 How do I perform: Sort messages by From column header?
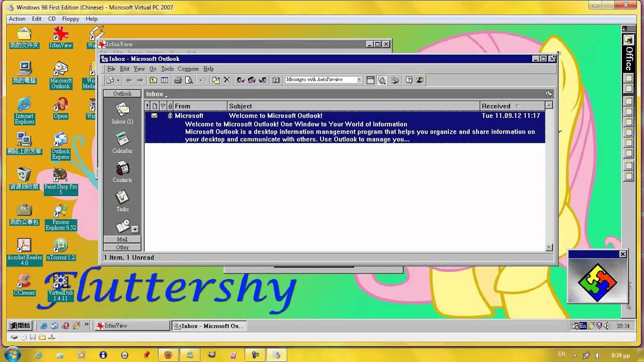point(200,106)
